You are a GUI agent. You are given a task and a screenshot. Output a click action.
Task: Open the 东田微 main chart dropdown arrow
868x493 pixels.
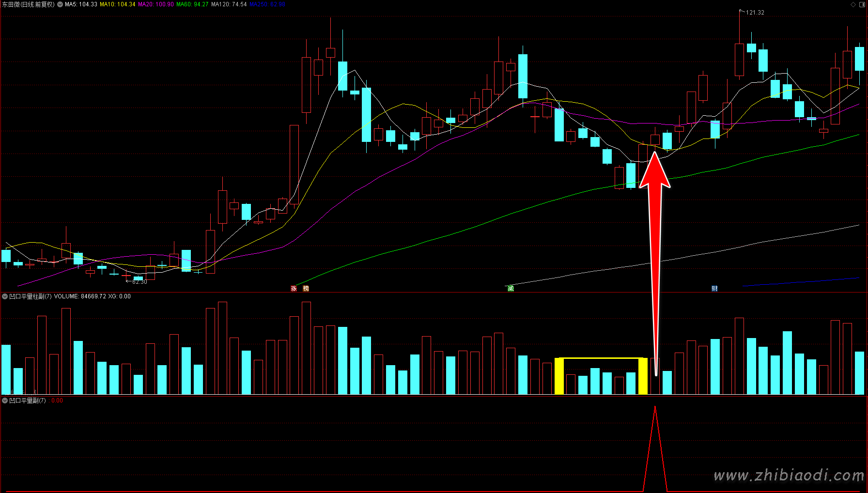pyautogui.click(x=60, y=4)
